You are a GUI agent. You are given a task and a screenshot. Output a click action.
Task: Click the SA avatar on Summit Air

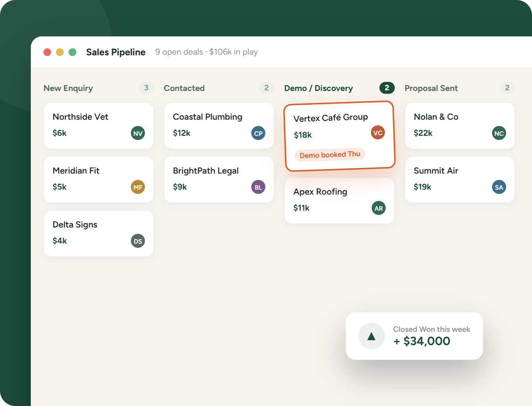pos(499,187)
